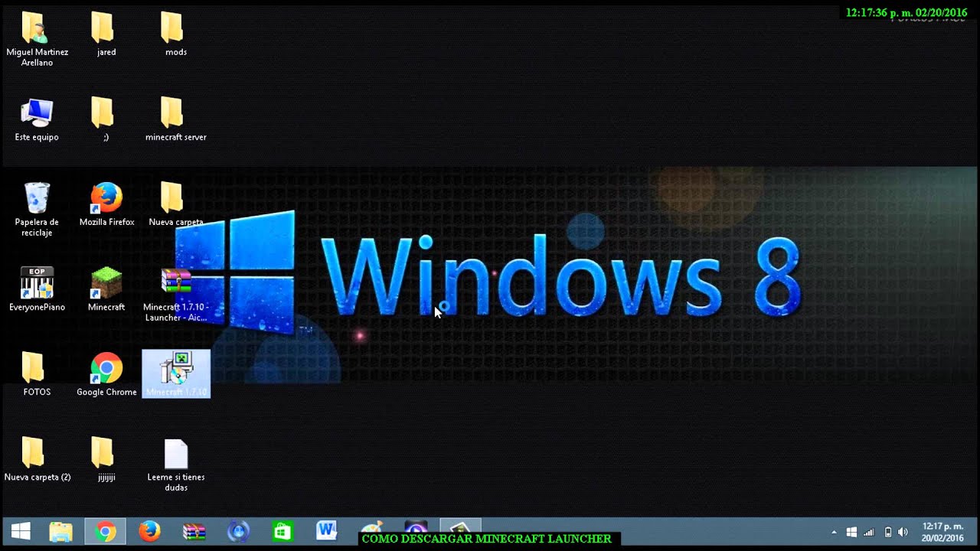Open the green Windows Store taskbar icon
Viewport: 980px width, 551px height.
coord(283,532)
